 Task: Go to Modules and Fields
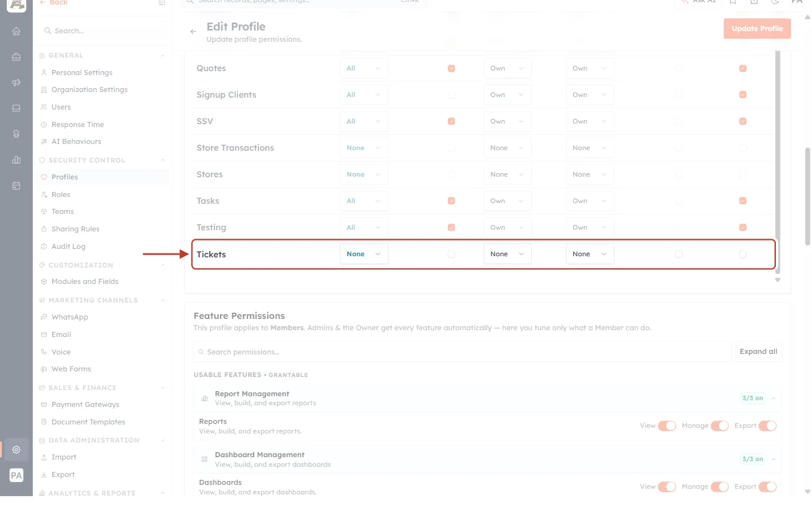(x=85, y=282)
